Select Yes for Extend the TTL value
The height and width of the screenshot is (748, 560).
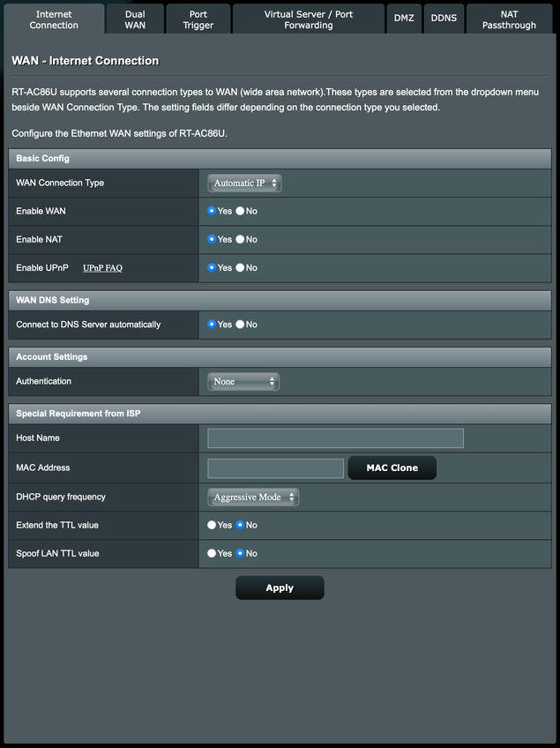click(212, 526)
